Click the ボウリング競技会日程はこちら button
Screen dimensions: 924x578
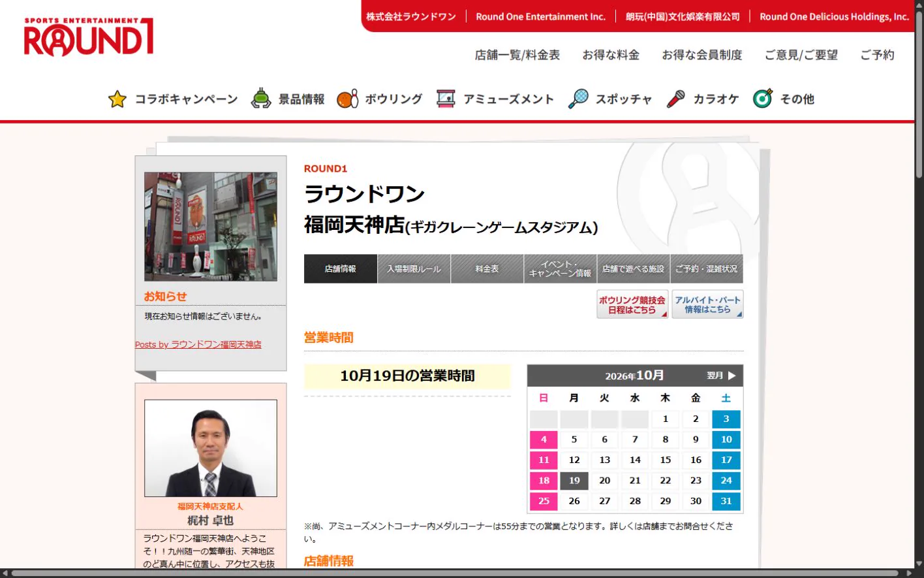(632, 304)
